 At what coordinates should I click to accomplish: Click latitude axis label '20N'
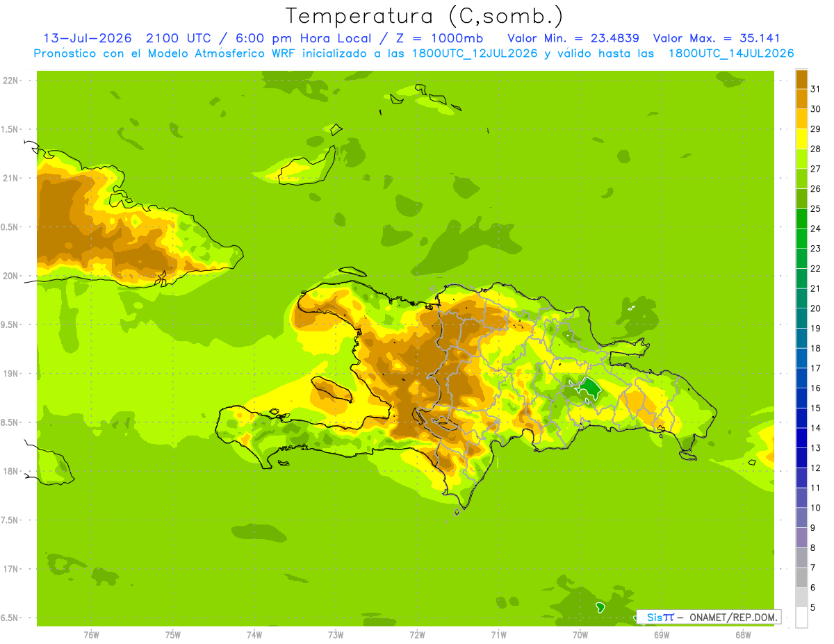pyautogui.click(x=11, y=276)
